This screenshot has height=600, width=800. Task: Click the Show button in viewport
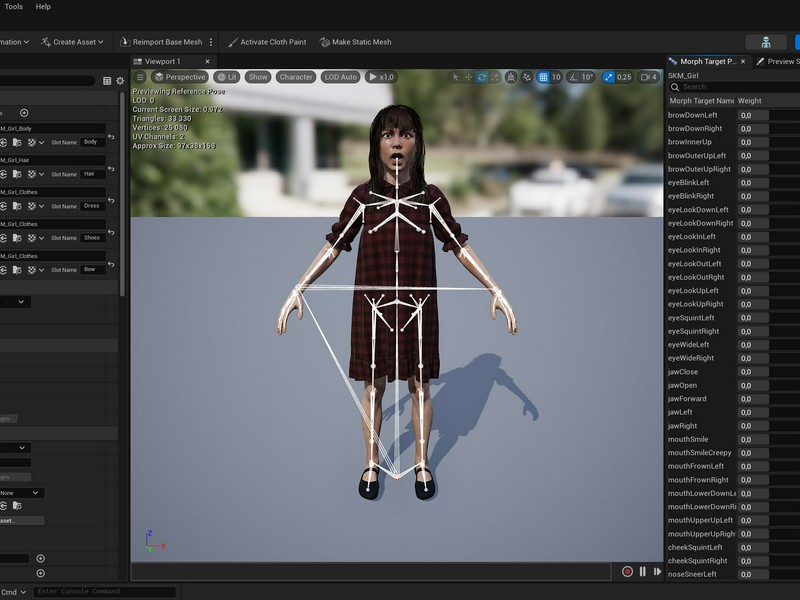pos(258,77)
